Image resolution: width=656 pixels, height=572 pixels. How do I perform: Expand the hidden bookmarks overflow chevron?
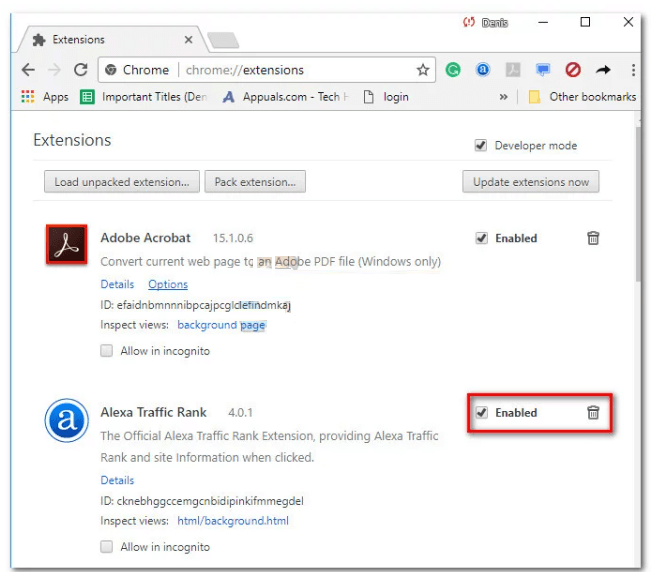tap(503, 97)
